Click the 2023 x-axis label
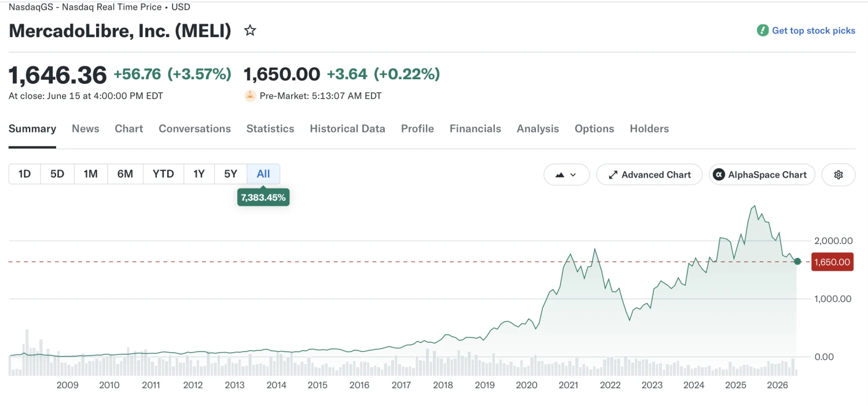 click(x=652, y=385)
